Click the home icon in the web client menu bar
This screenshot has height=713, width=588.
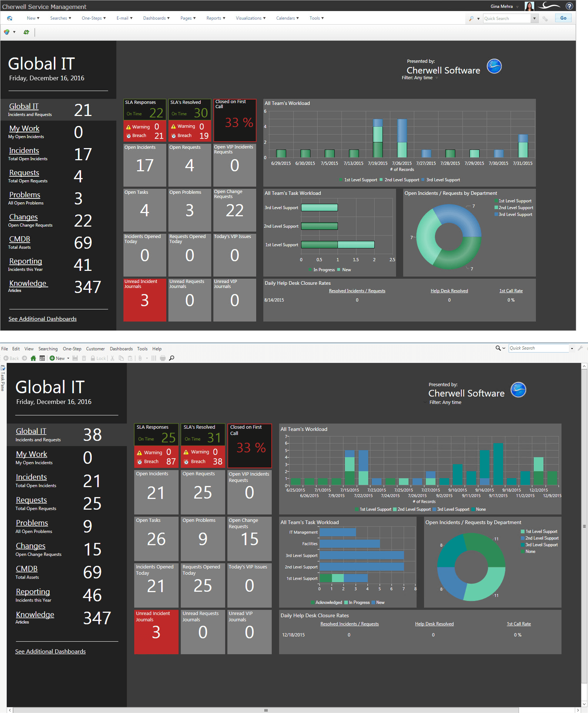[10, 18]
